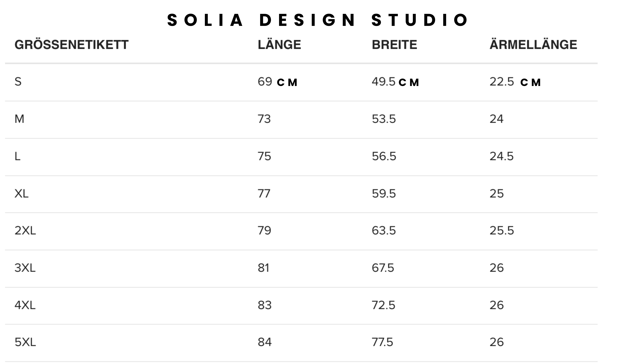Select the 49.5 cm width value
This screenshot has height=364, width=634.
coord(395,82)
